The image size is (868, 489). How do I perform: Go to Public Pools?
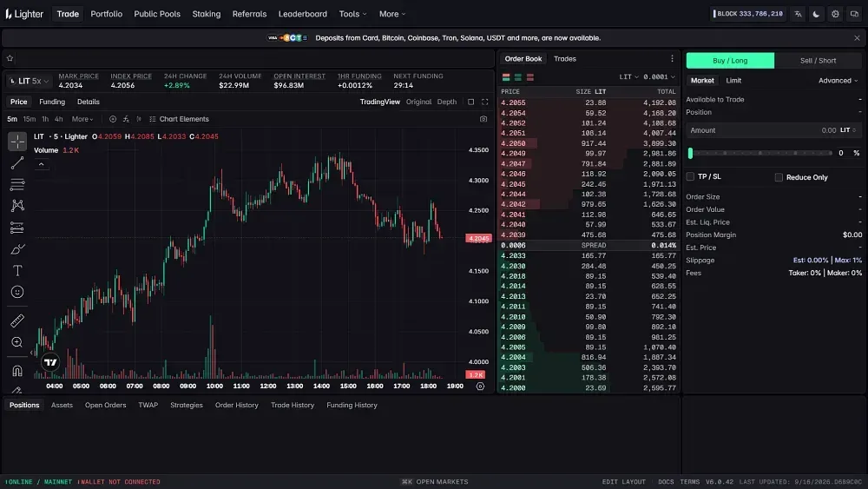157,14
